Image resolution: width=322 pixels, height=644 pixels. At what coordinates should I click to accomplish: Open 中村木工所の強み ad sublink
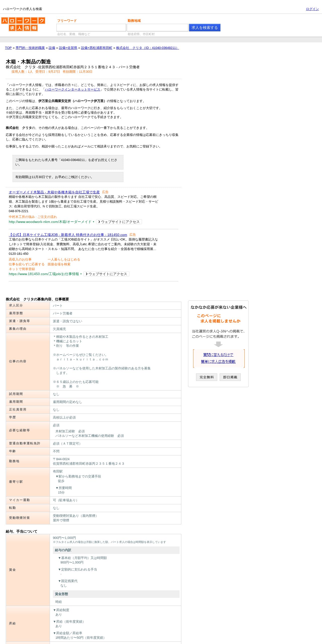coord(22,217)
